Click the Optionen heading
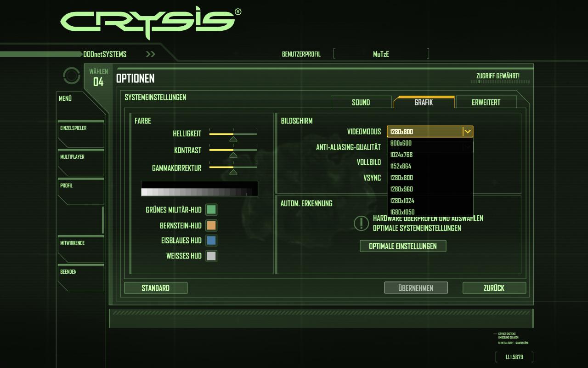This screenshot has height=368, width=588. click(x=136, y=79)
